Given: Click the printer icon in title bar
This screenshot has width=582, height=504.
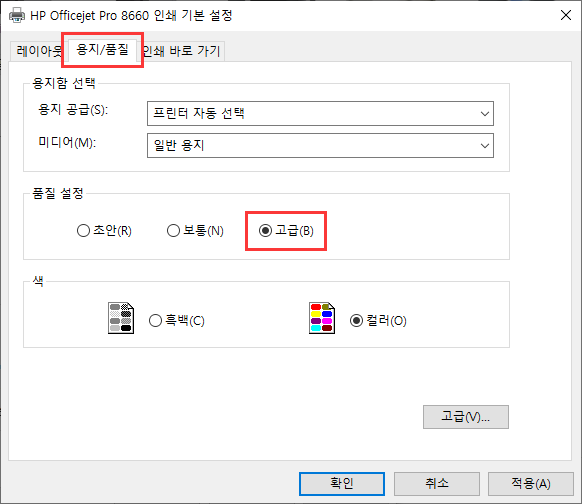Looking at the screenshot, I should [x=17, y=16].
